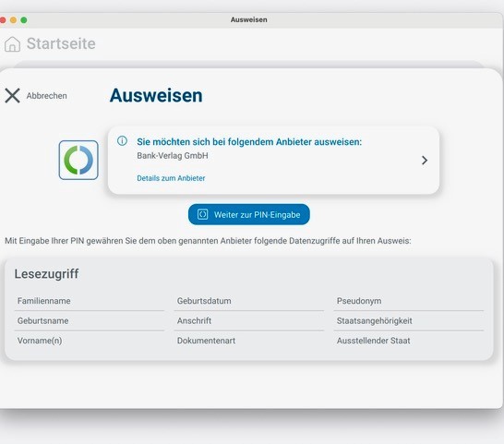
Task: Click the heading Sie möchten sich bei folgendem Anbieter ausweisen
Action: [249, 142]
